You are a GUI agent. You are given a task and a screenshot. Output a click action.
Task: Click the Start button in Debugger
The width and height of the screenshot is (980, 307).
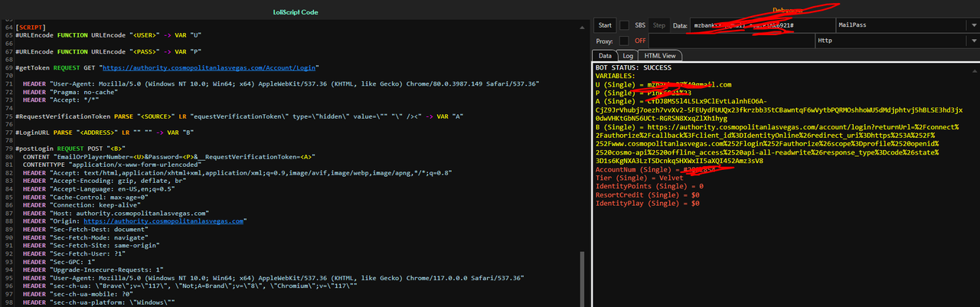604,25
